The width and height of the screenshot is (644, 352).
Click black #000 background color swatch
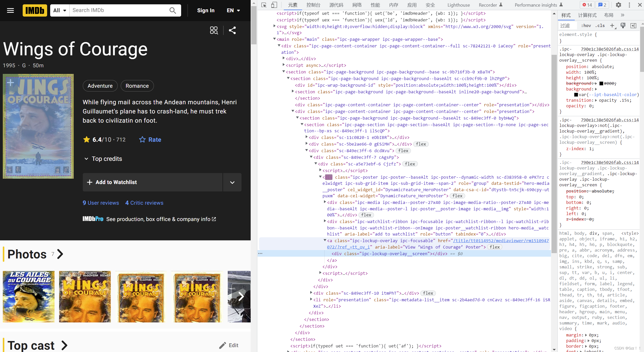[601, 84]
